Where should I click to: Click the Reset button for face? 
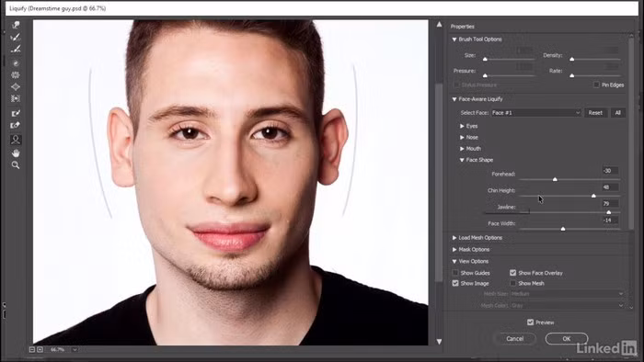(595, 113)
